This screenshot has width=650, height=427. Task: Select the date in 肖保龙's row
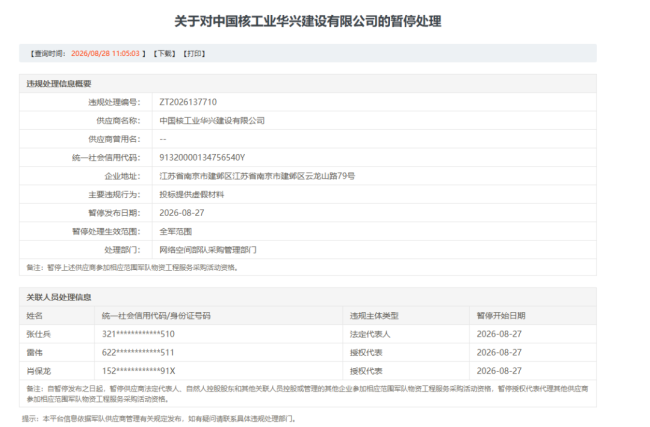tap(499, 371)
